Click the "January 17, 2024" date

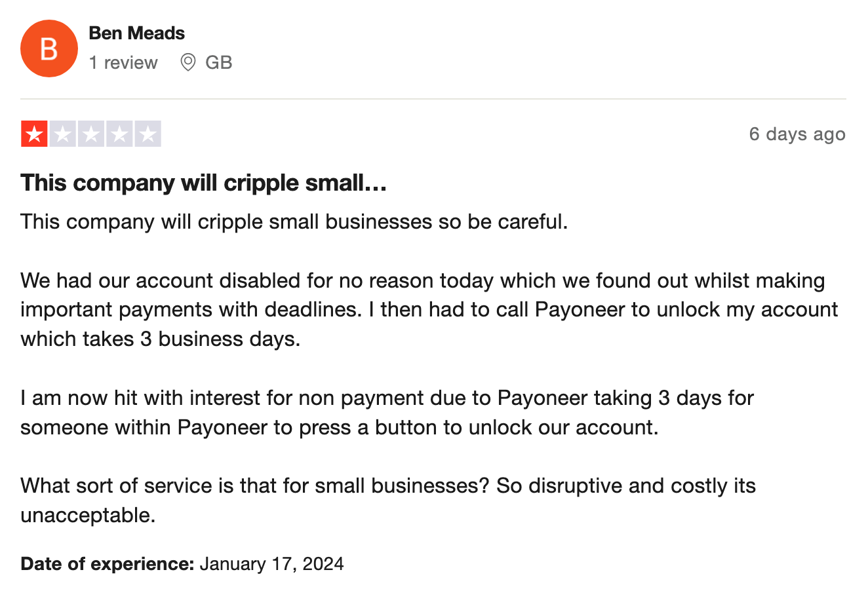(271, 564)
